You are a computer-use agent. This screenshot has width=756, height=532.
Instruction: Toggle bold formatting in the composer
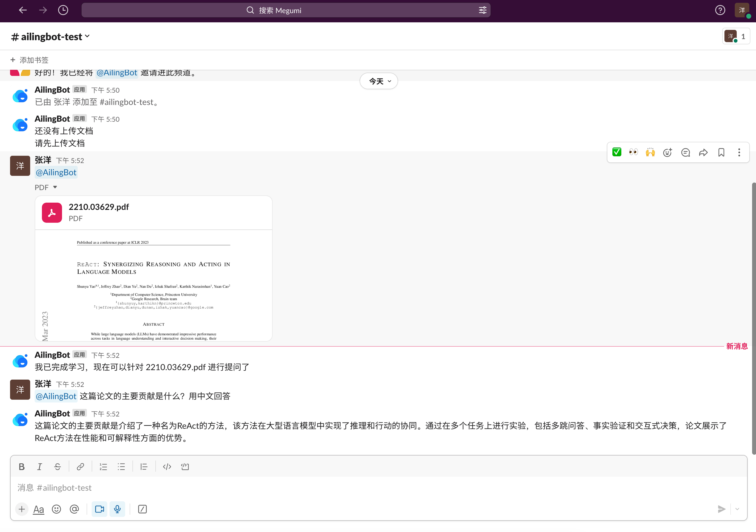(22, 466)
